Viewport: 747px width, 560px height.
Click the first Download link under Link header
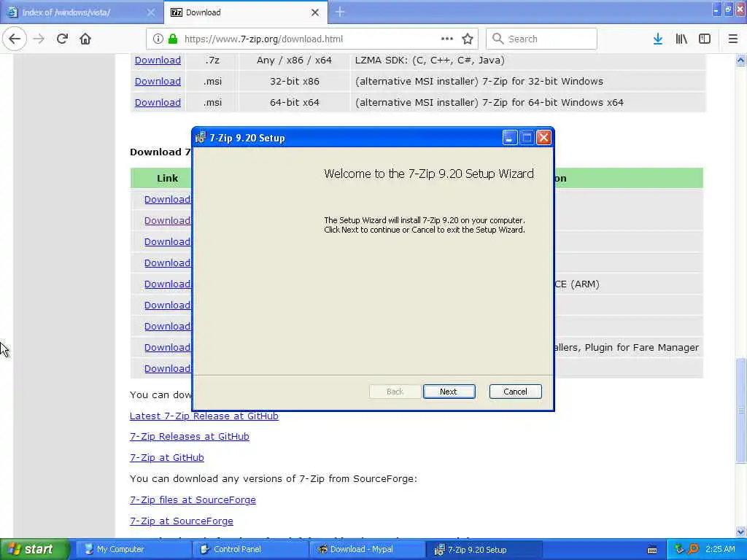(x=167, y=200)
